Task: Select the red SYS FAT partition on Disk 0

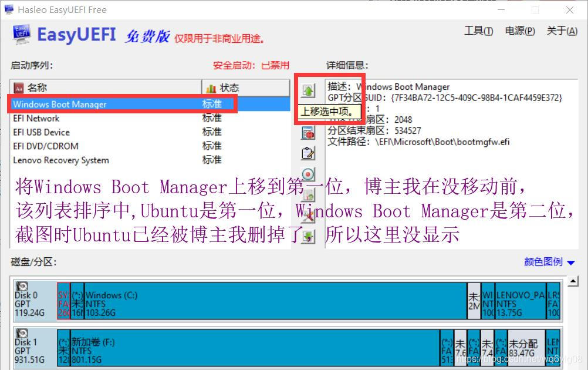Action: pos(63,301)
